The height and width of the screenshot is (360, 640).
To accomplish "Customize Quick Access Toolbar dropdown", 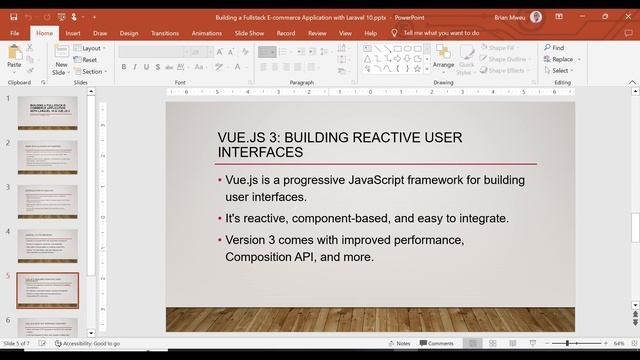I will [94, 17].
